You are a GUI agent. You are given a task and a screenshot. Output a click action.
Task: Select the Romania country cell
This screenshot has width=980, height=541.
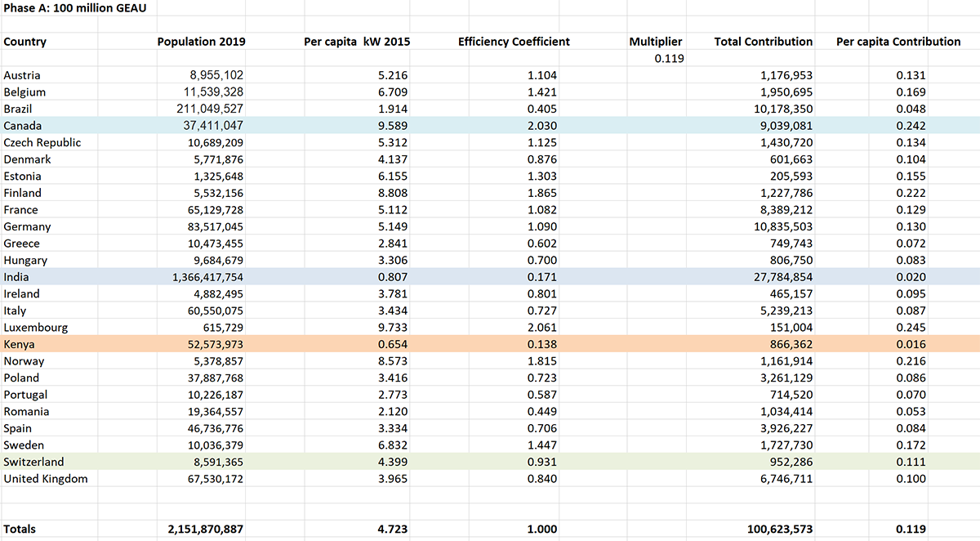tap(26, 411)
